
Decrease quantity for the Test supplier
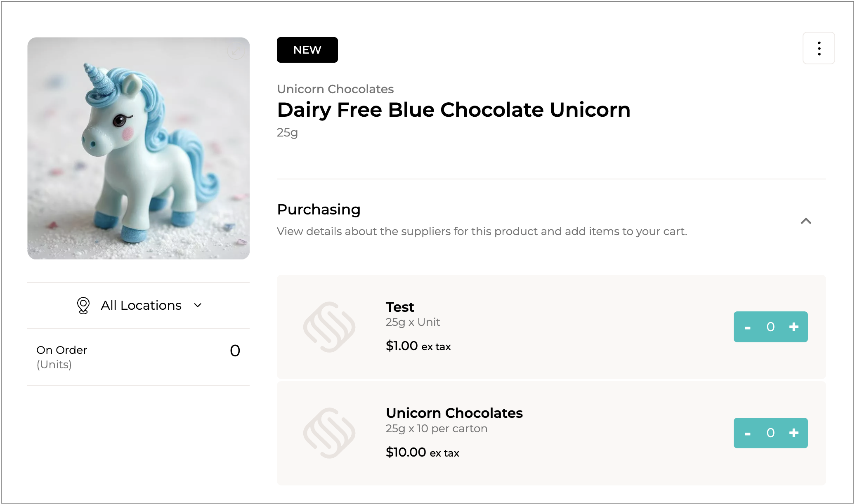pos(747,327)
